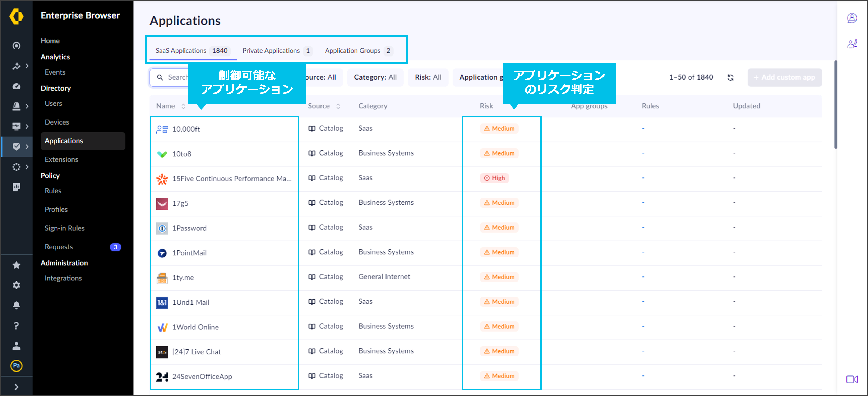Expand the sidebar with bottom chevron
The width and height of the screenshot is (868, 396).
(x=16, y=387)
